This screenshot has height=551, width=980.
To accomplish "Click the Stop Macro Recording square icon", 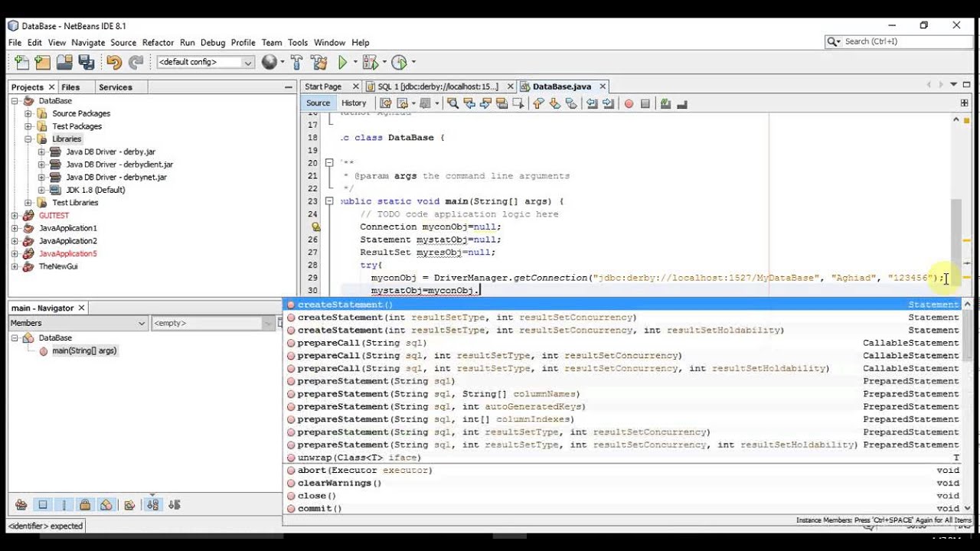I will tap(645, 104).
